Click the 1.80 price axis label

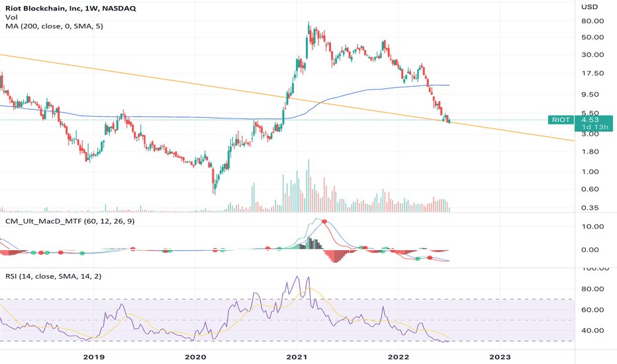591,152
